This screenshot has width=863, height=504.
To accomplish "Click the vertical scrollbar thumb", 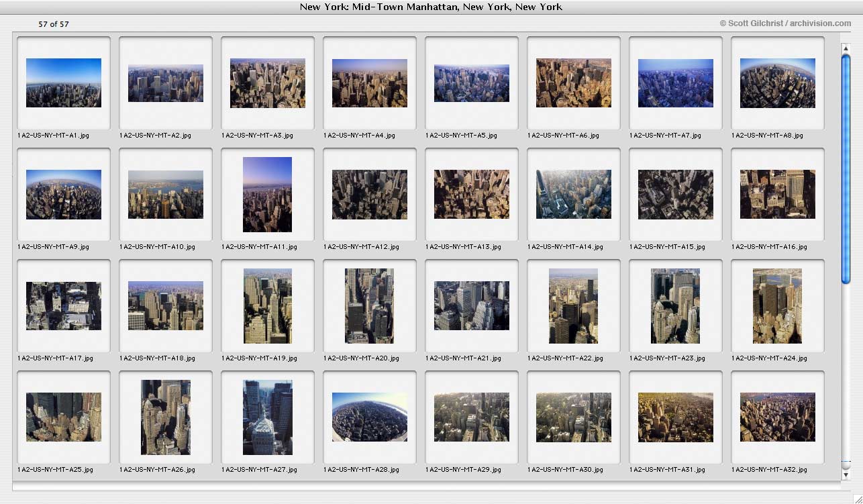I will [x=846, y=168].
